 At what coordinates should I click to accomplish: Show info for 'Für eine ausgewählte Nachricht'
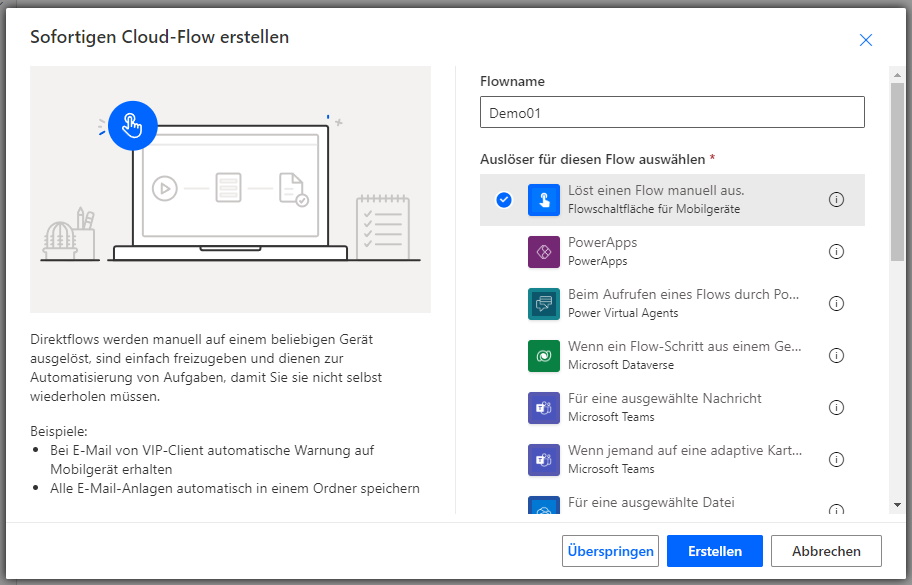tap(836, 408)
